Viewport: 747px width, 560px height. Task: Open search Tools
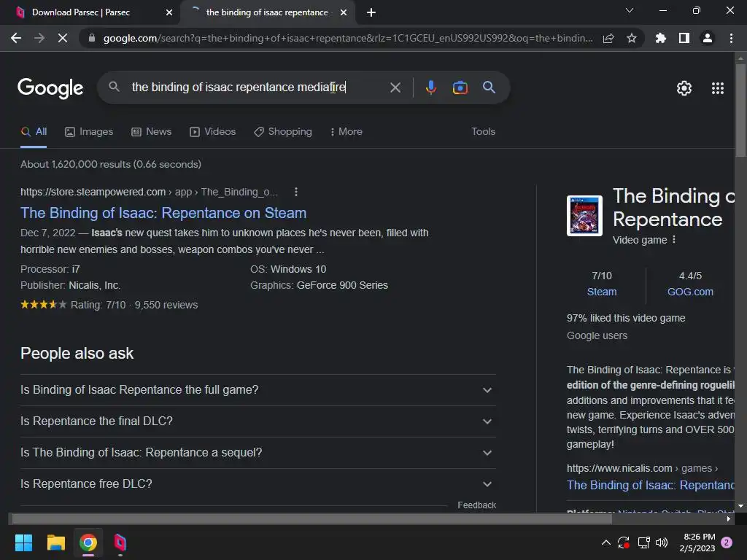tap(483, 132)
